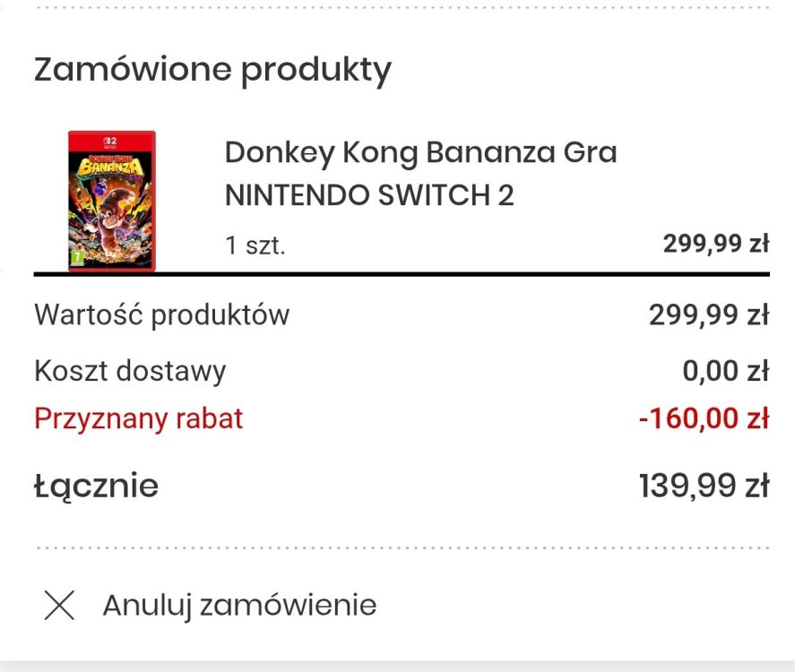
Task: Click the X icon beside Anuluj zamówienie
Action: click(59, 605)
